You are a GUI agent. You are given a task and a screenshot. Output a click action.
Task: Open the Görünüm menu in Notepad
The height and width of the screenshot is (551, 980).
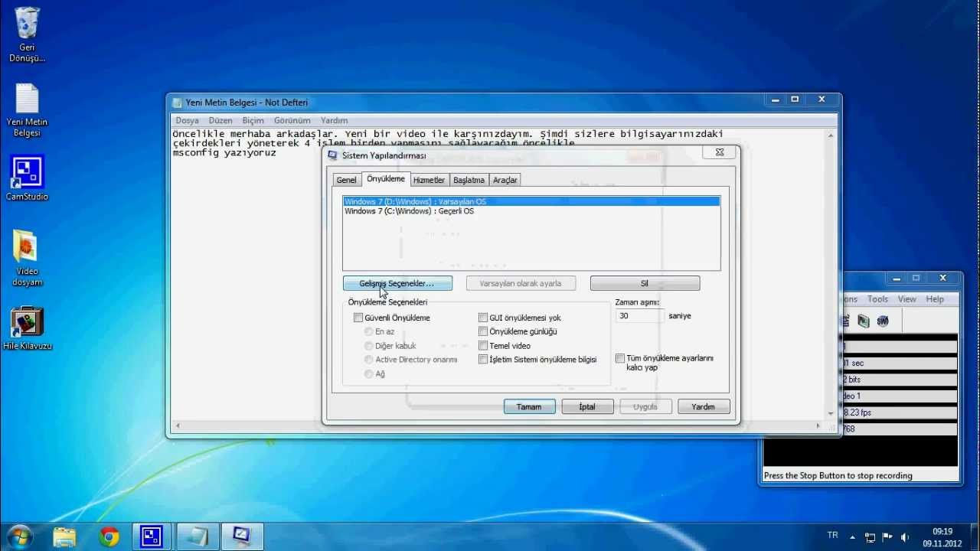(x=292, y=120)
